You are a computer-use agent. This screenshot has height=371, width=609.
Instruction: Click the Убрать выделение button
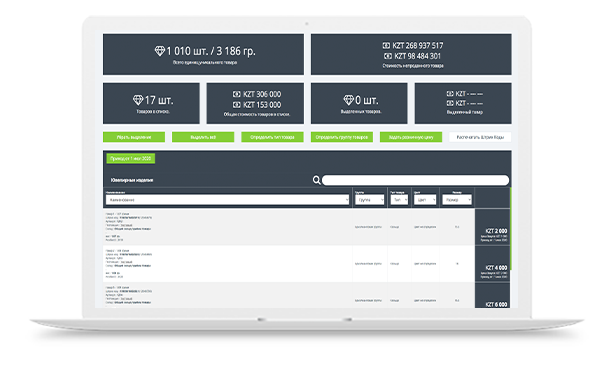(x=134, y=137)
